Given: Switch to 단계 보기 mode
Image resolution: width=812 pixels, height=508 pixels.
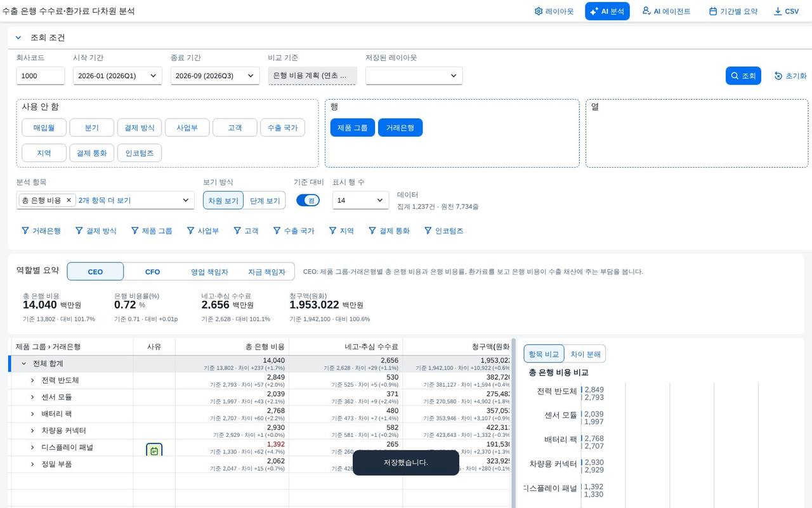Looking at the screenshot, I should 265,201.
